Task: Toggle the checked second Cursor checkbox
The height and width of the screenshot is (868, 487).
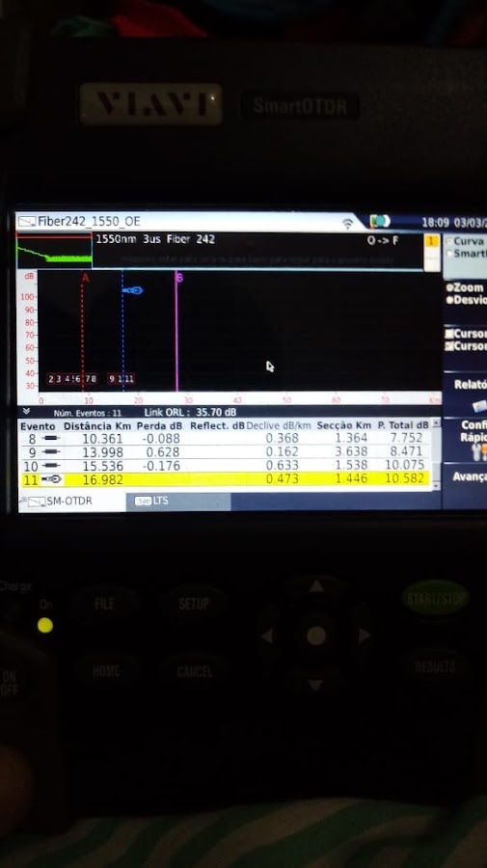Action: coord(450,346)
